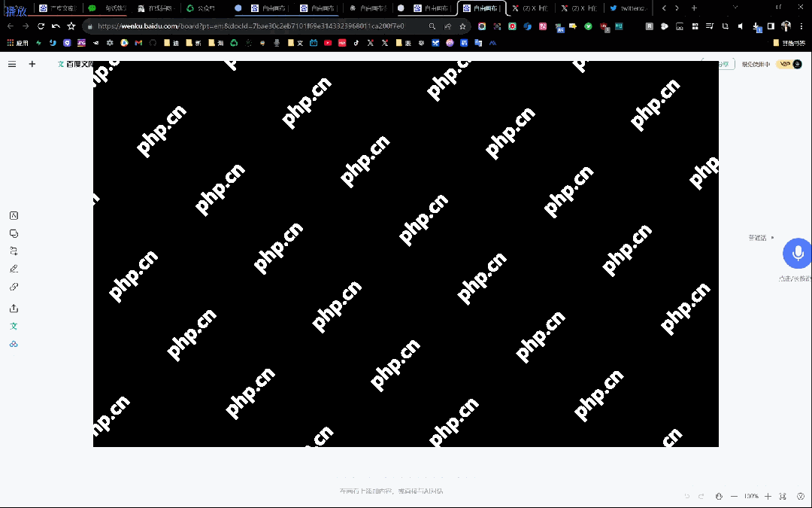Click the fit-to-screen icon at bottom right

tap(782, 496)
